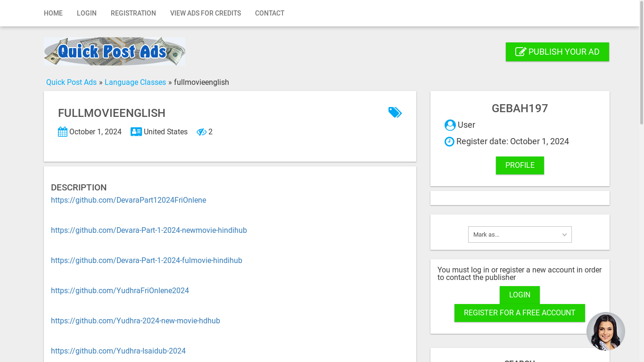Open the Quick Post Ads logo image
Viewport: 644px width, 362px height.
[x=115, y=51]
